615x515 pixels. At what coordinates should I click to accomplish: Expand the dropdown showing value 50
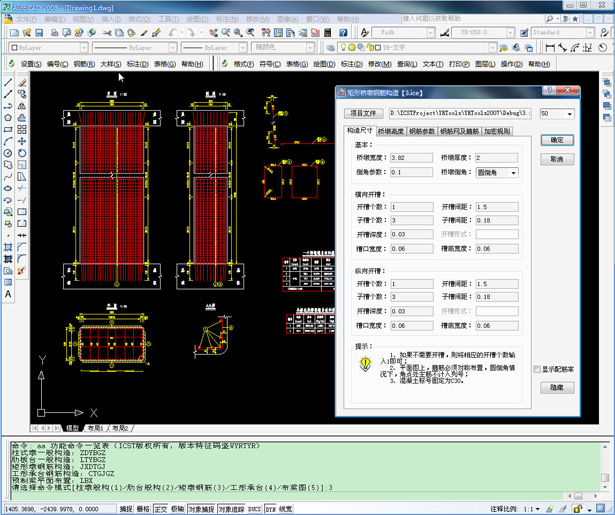coord(570,114)
